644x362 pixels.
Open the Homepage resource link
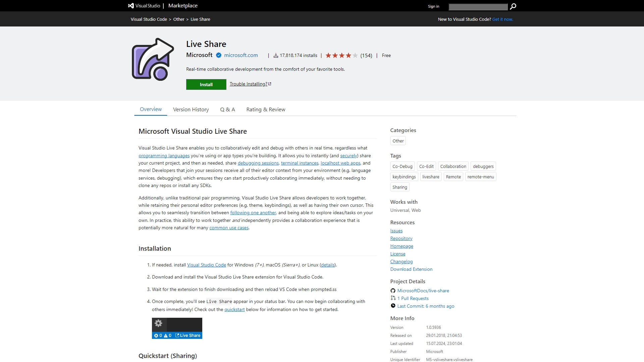[x=401, y=246]
